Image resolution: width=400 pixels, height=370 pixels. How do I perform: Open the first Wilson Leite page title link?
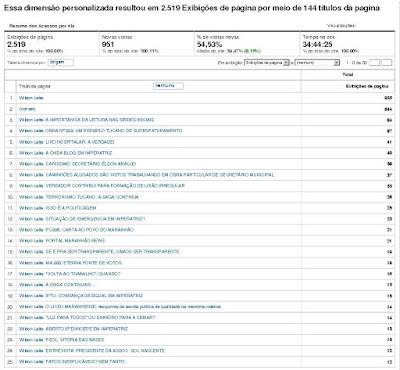31,98
